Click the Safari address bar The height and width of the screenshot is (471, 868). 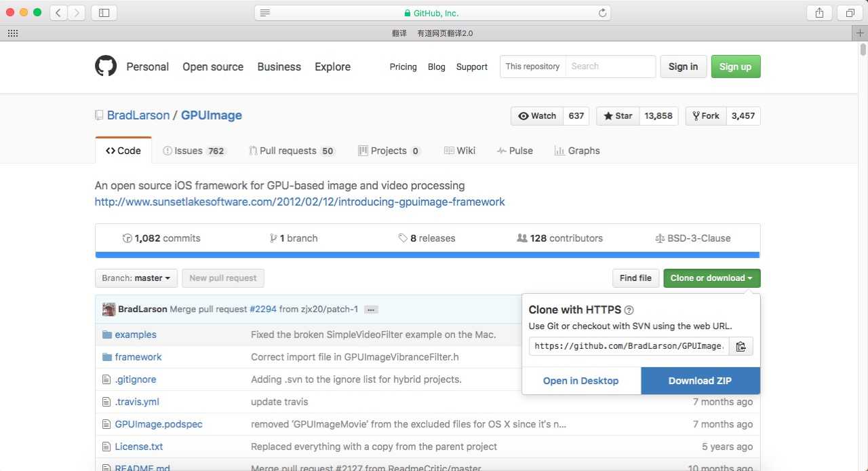(x=432, y=13)
